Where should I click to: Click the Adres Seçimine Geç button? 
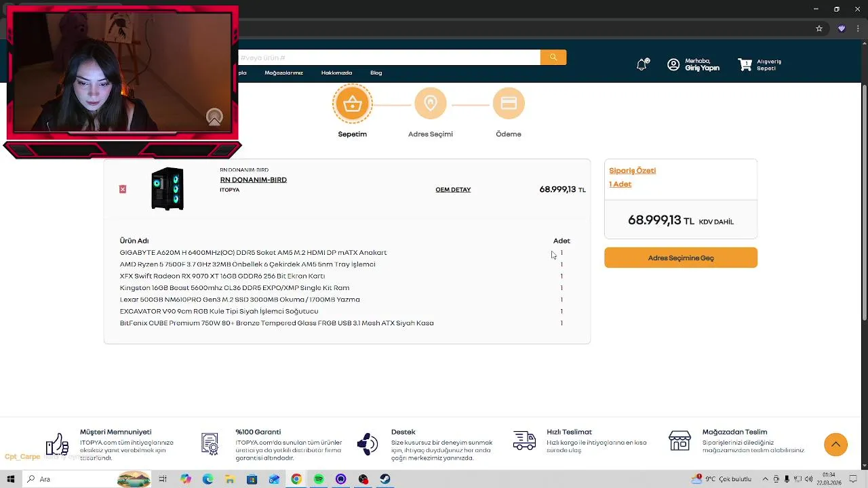pyautogui.click(x=681, y=258)
